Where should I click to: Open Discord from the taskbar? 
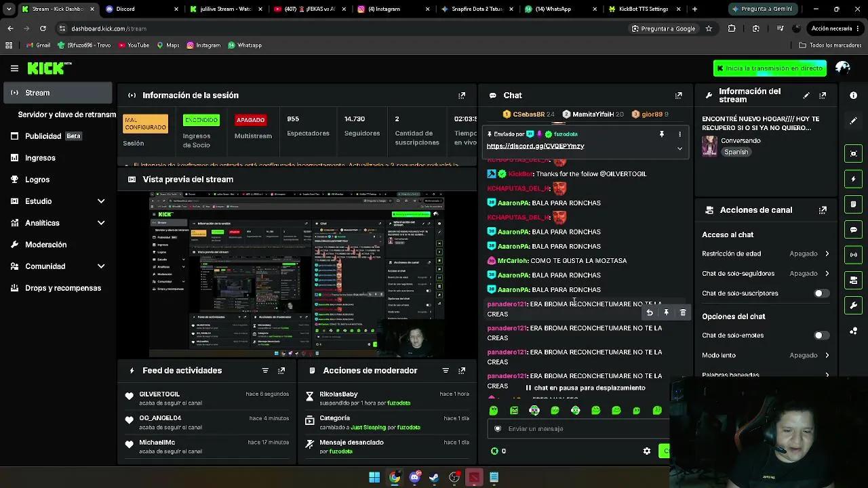414,478
